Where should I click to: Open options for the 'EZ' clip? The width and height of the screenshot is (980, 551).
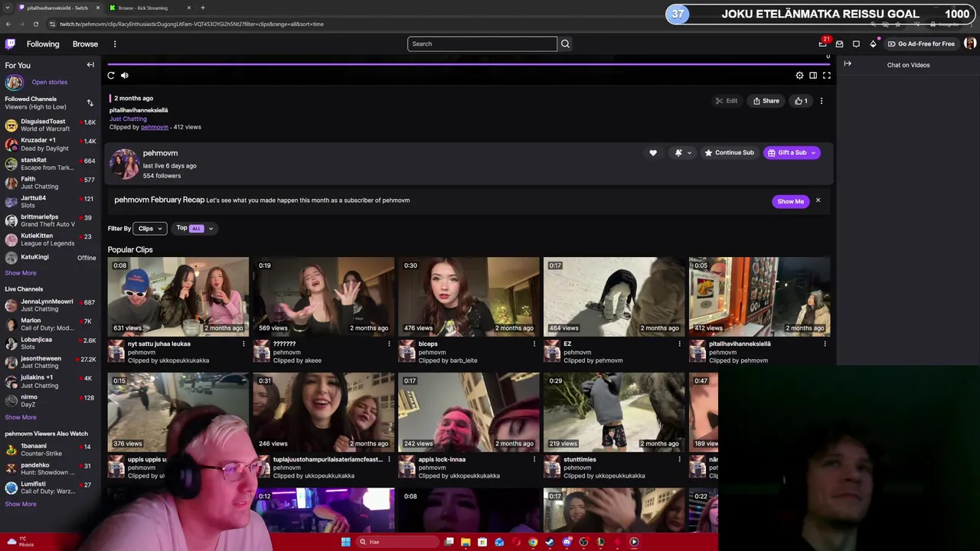coord(679,344)
